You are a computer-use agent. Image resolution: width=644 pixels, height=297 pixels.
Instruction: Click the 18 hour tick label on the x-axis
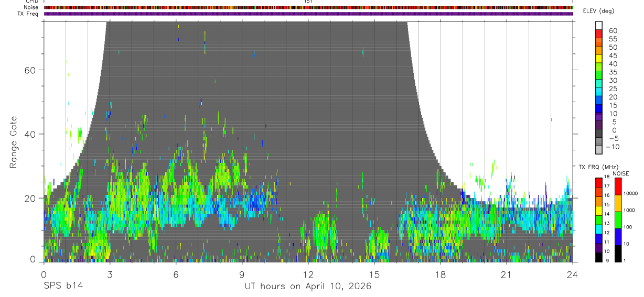[x=441, y=273]
